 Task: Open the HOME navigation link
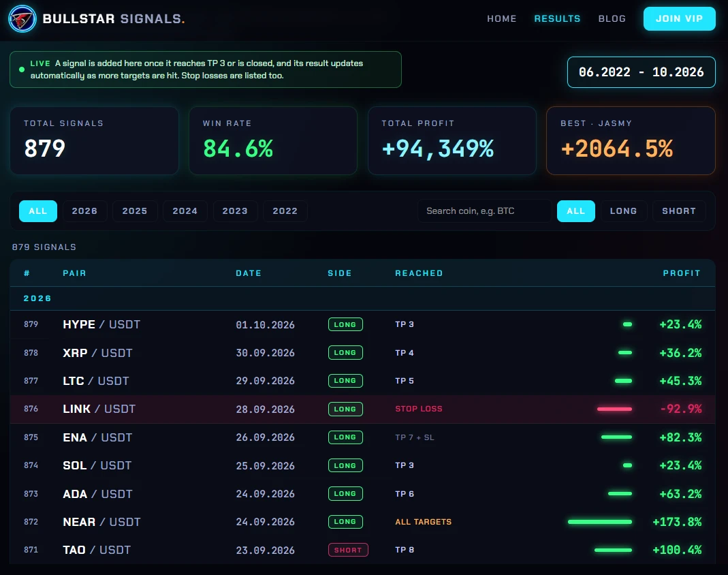[501, 18]
